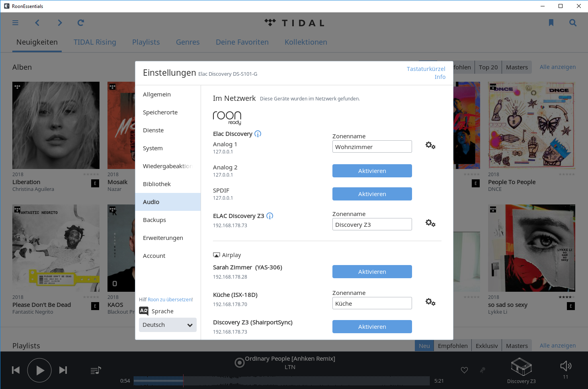This screenshot has height=389, width=588.
Task: Edit the Küche zone name field
Action: point(372,303)
